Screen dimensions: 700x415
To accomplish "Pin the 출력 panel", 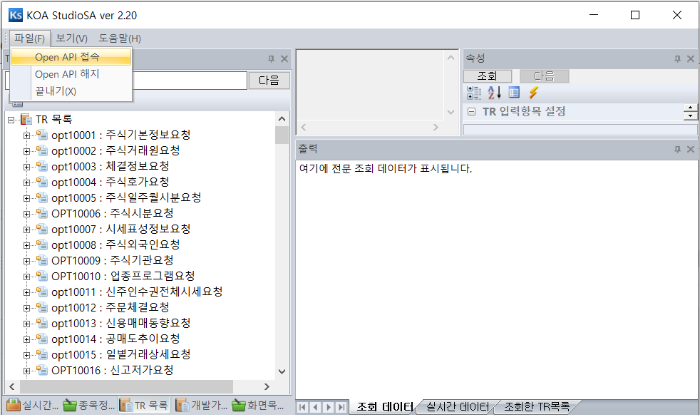I will coord(677,149).
